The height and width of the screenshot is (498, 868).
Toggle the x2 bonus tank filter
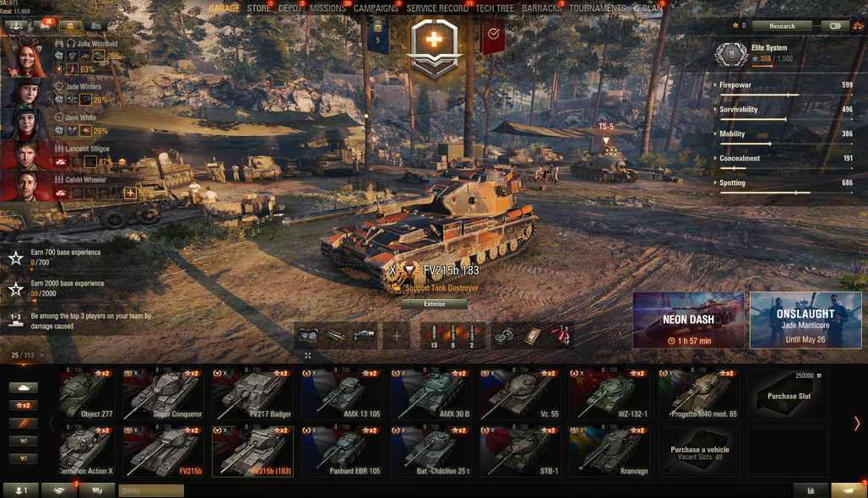(24, 406)
